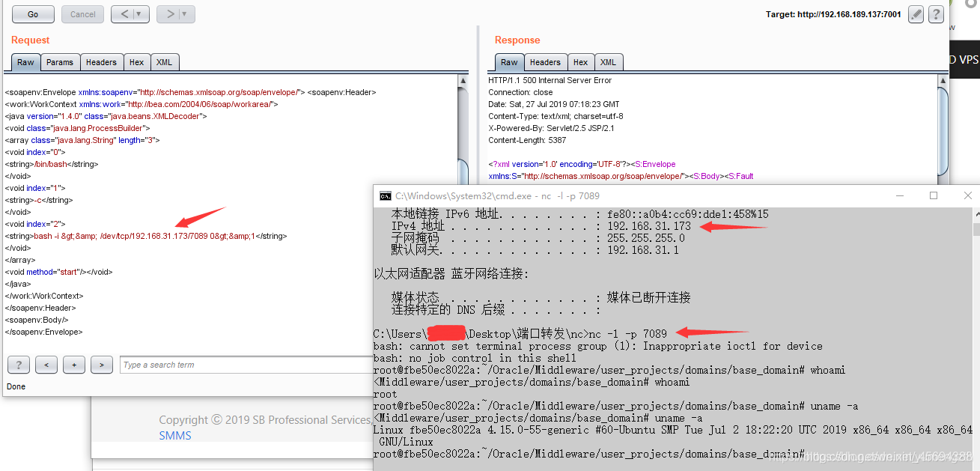
Task: Open help via question mark near target
Action: coord(936,13)
